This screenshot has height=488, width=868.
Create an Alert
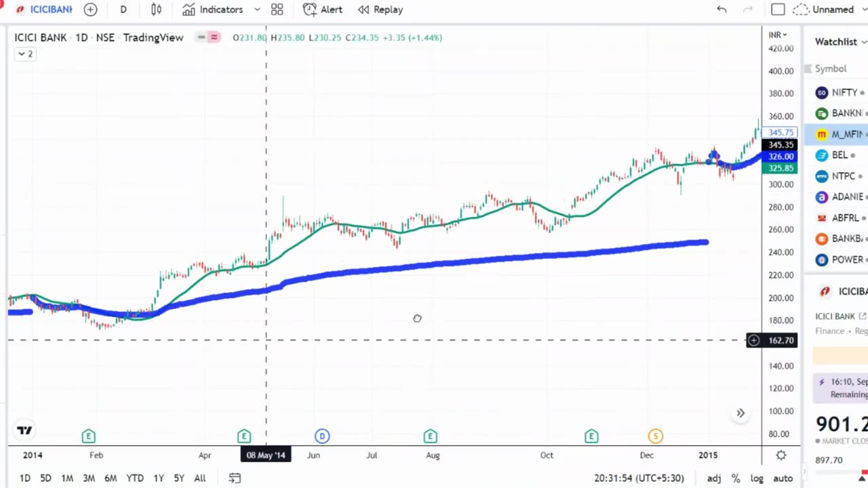[x=323, y=9]
